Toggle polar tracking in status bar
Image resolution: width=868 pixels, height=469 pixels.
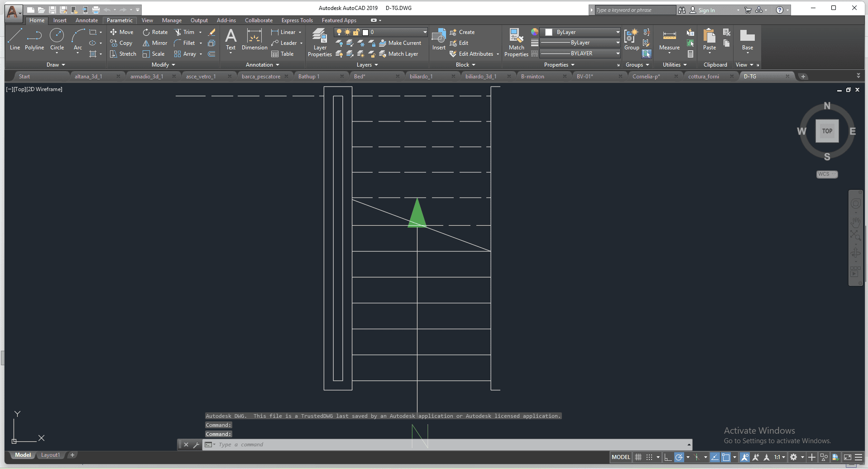point(679,457)
